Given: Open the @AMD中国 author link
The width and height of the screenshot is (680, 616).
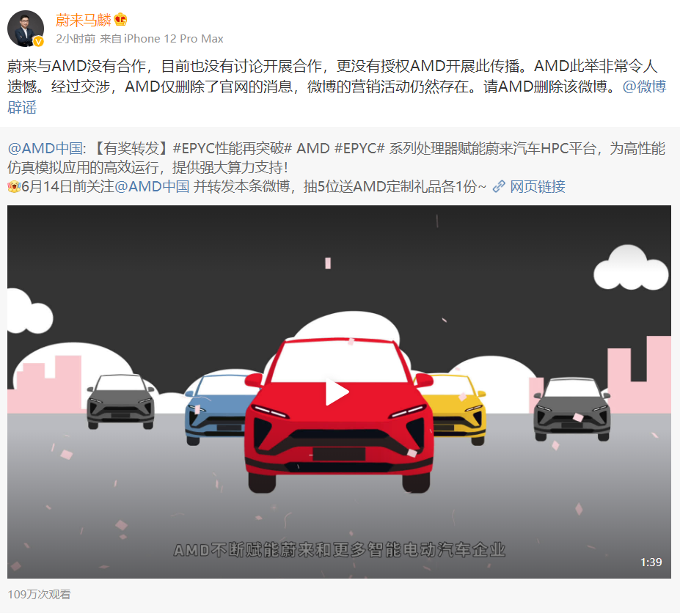Looking at the screenshot, I should (x=45, y=149).
